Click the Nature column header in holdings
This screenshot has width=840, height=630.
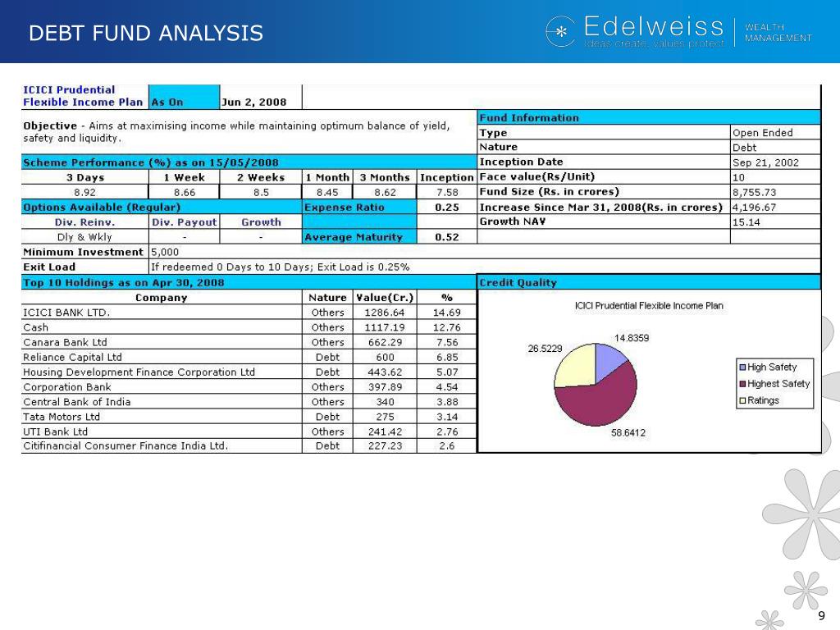[327, 297]
